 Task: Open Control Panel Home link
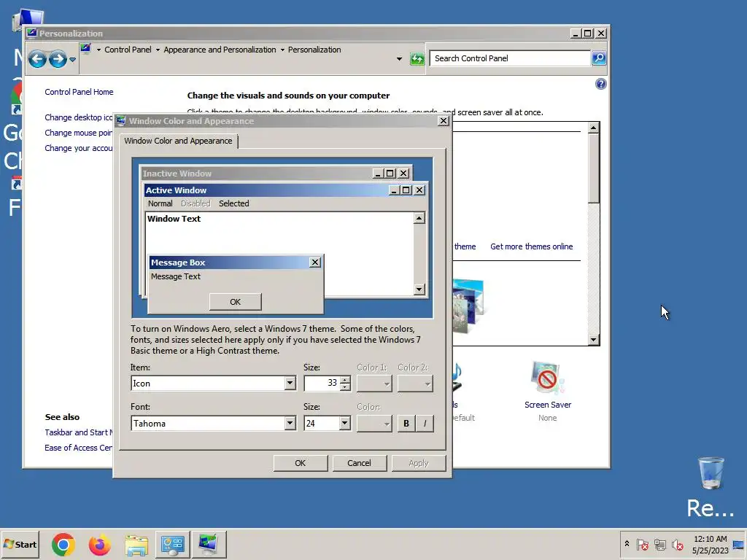(x=79, y=92)
